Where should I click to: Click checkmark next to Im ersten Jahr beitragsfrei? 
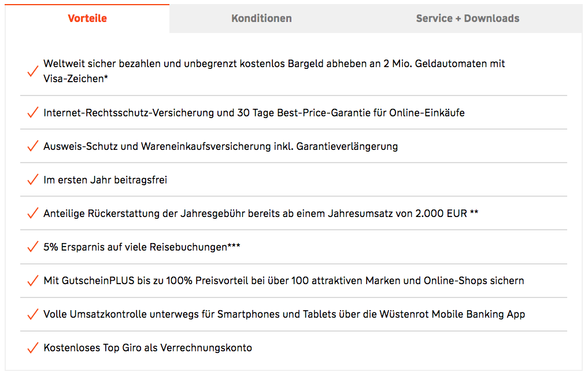tap(32, 180)
